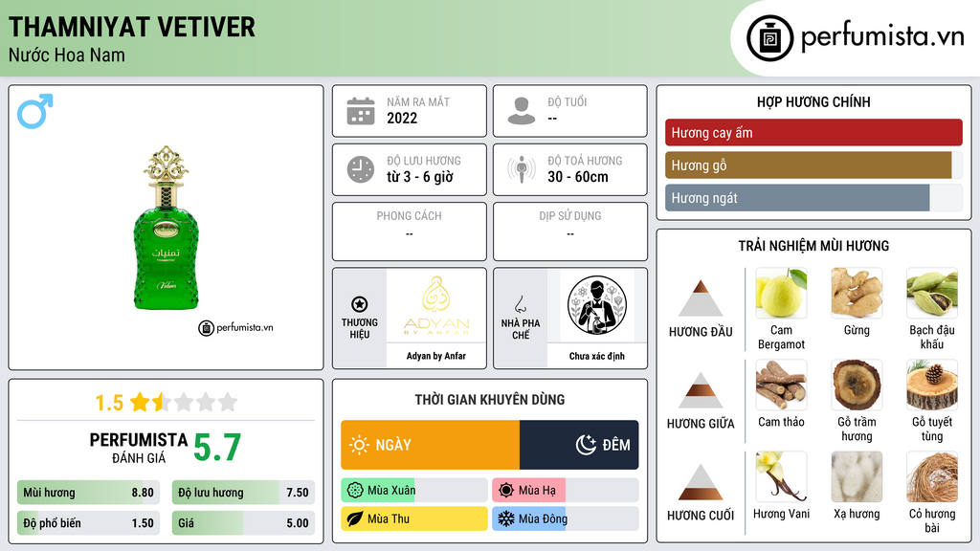Click the Mùa Thu season bar

tap(413, 518)
